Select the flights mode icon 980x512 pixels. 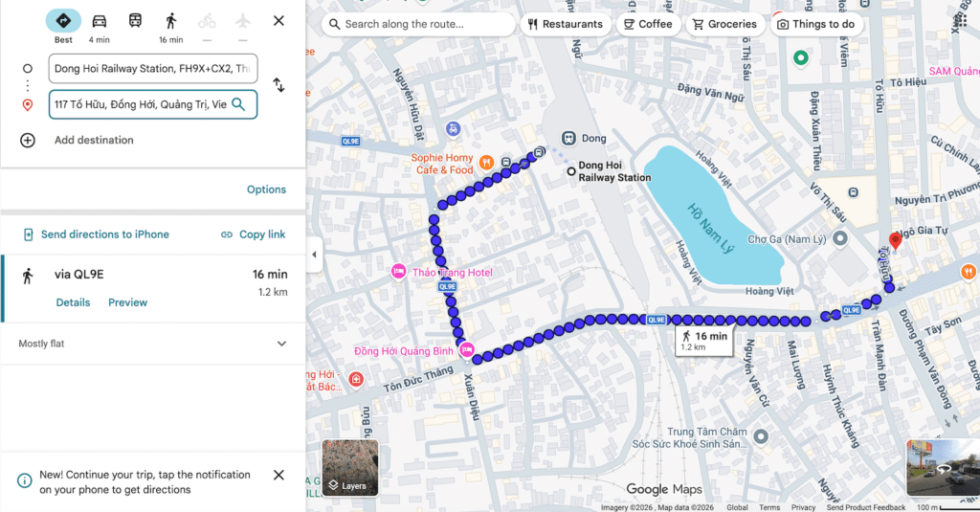(242, 21)
